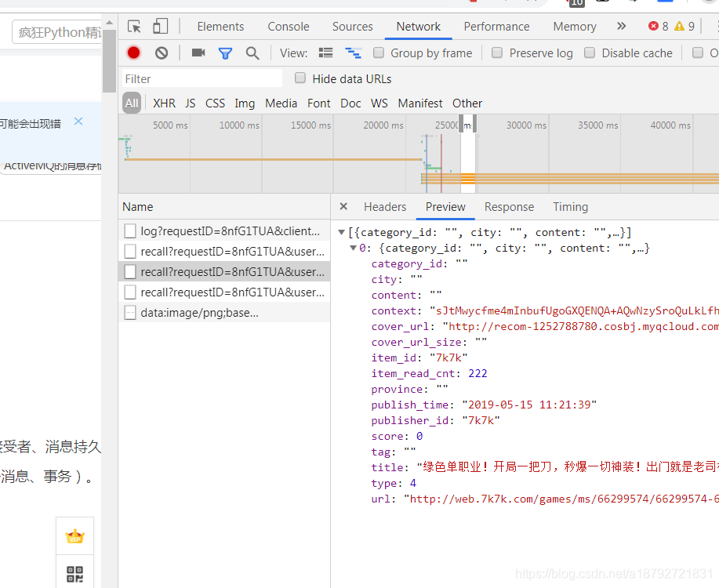The height and width of the screenshot is (588, 719).
Task: Dismiss the blue notice with X icon
Action: 78,121
